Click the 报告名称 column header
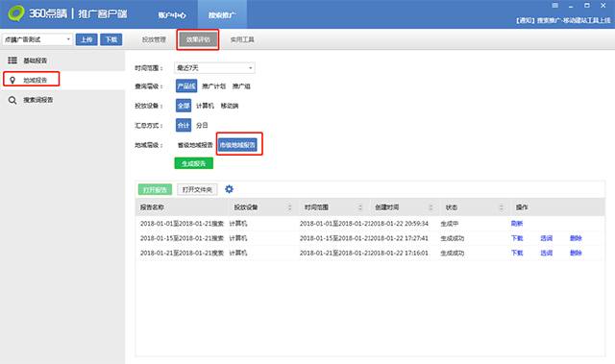615x364 pixels. point(152,207)
